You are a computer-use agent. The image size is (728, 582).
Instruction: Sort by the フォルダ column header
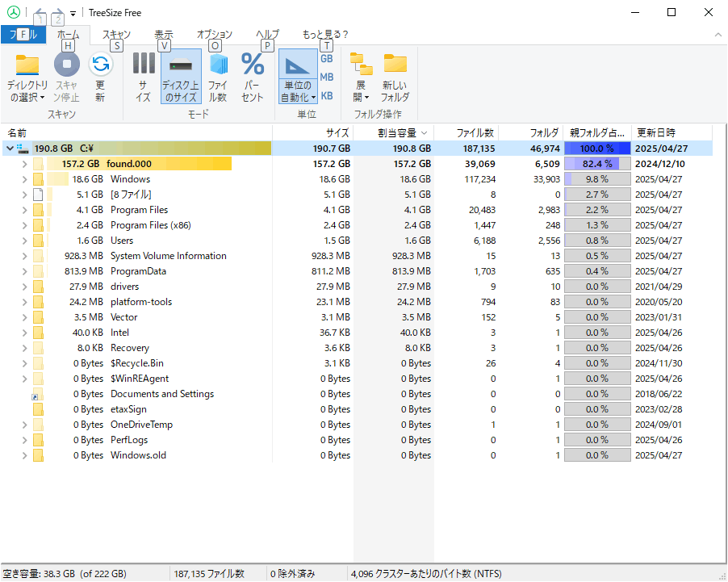(531, 133)
